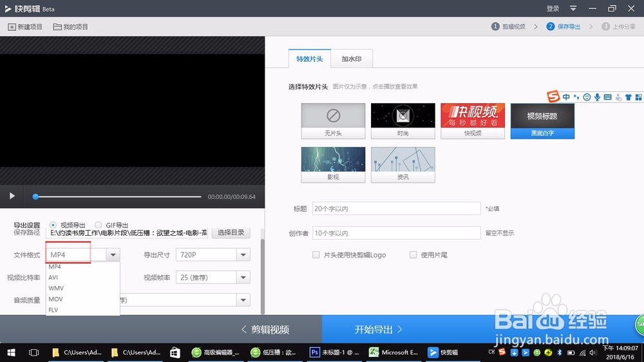
Task: Click the 创作者 input field
Action: 396,233
